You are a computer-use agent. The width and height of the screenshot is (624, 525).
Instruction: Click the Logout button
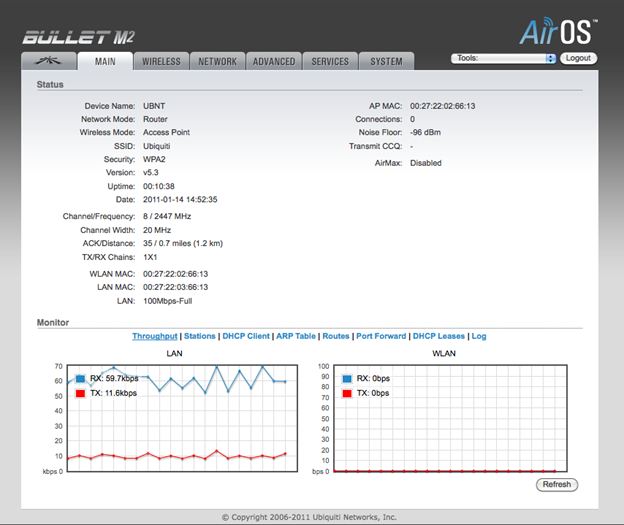point(578,58)
